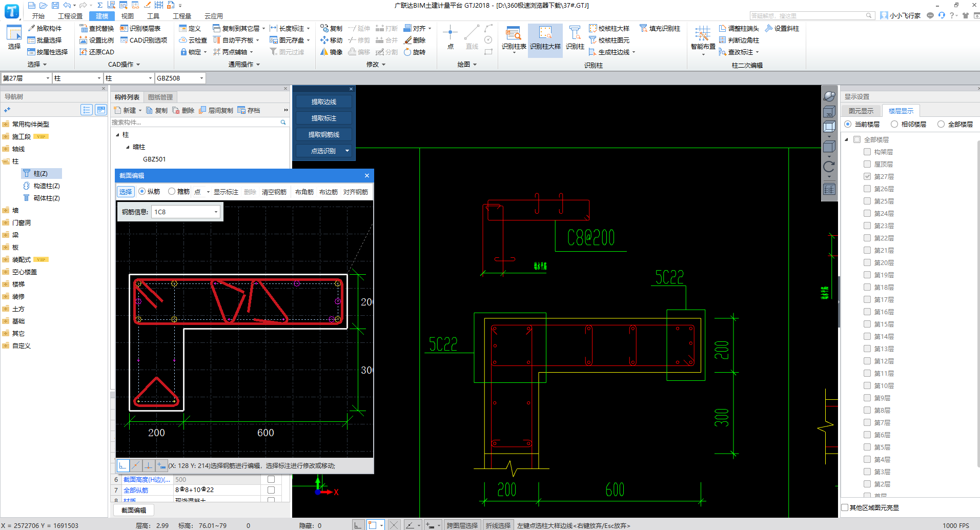This screenshot has height=530, width=980.
Task: Click the 提取钢筋线 button
Action: coord(324,134)
